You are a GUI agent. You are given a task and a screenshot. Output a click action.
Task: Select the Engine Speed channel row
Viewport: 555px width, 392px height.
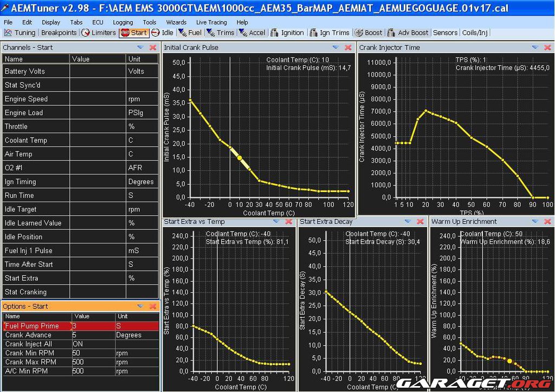80,99
